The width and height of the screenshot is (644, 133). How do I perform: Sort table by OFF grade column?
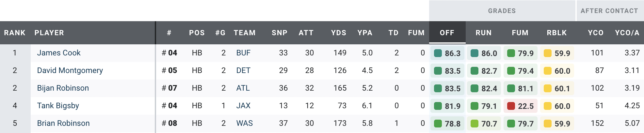click(447, 33)
